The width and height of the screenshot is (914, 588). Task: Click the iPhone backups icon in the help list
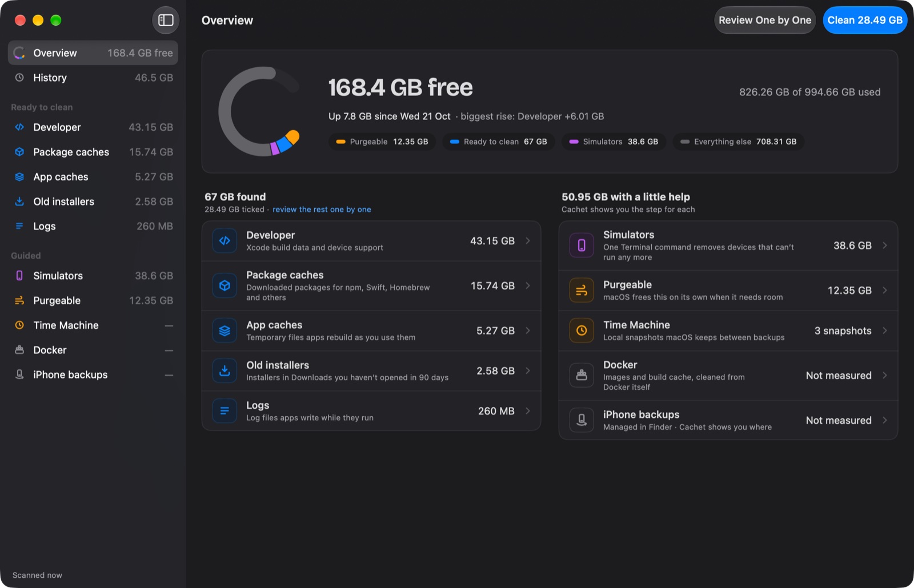(582, 420)
